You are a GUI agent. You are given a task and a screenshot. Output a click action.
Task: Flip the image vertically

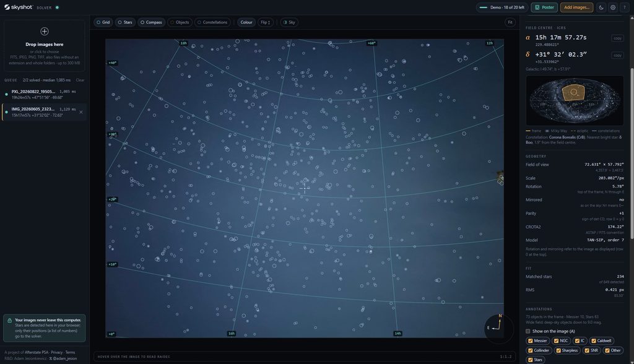[x=265, y=22]
